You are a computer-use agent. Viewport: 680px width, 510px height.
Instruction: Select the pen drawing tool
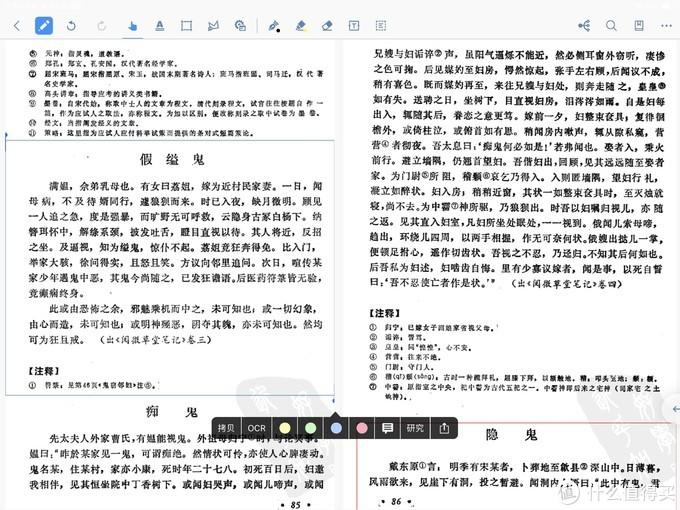[x=274, y=26]
